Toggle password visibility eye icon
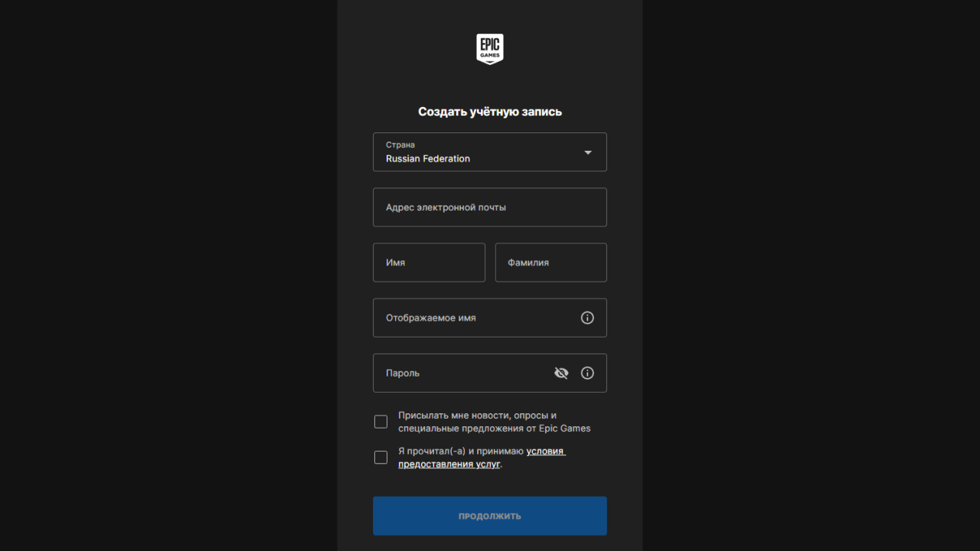This screenshot has width=980, height=551. (x=561, y=373)
